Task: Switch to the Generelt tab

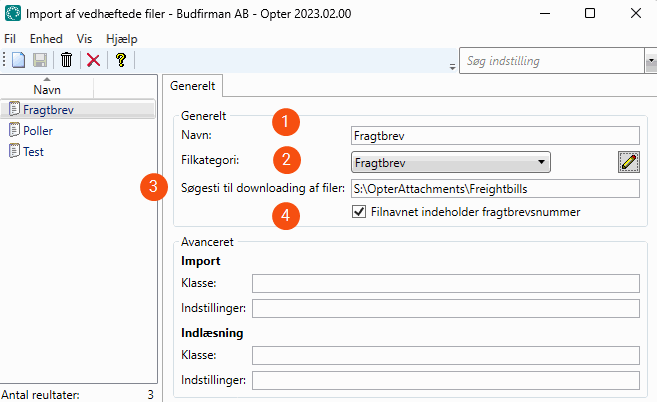Action: pyautogui.click(x=192, y=87)
